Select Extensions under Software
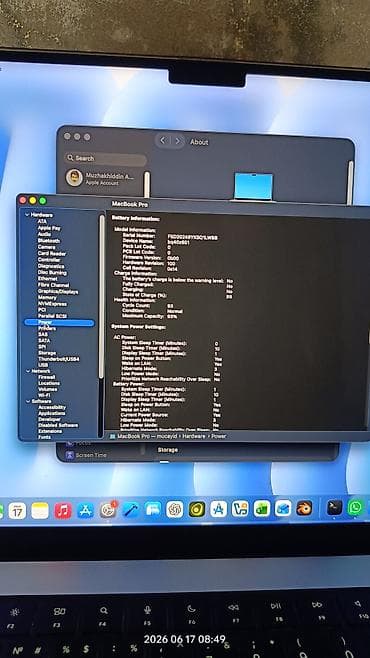 [x=50, y=431]
